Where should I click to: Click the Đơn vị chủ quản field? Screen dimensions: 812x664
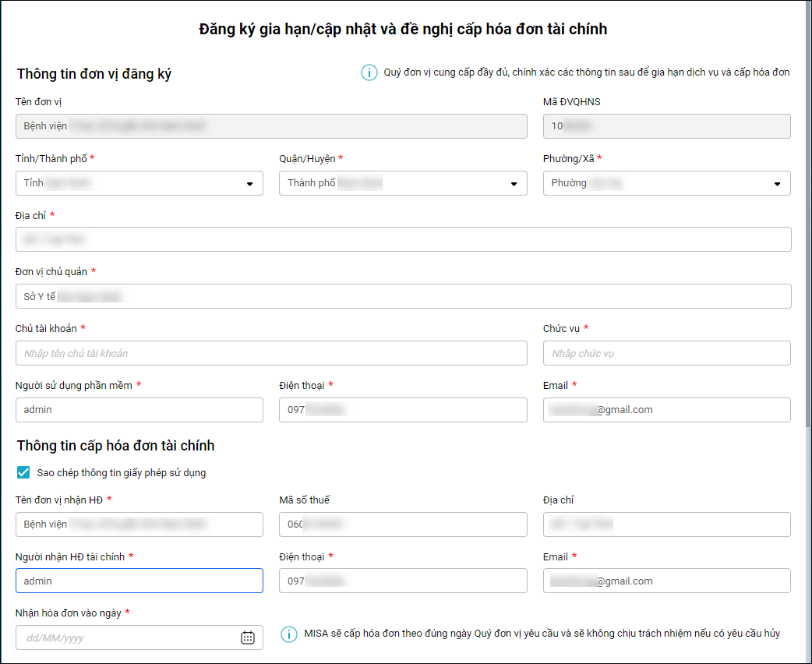pos(403,296)
